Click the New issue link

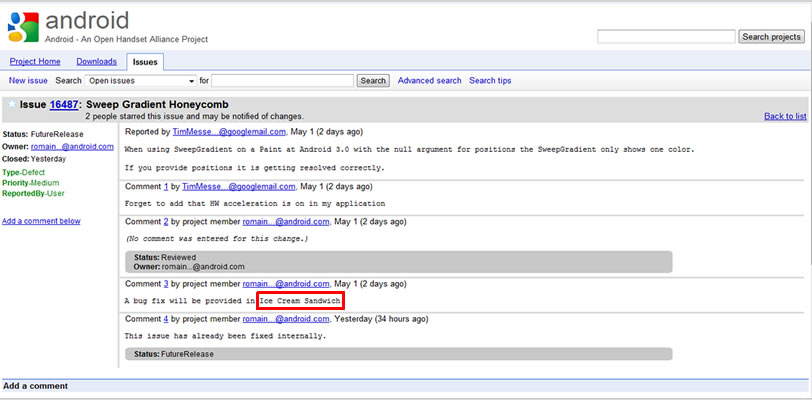(29, 80)
